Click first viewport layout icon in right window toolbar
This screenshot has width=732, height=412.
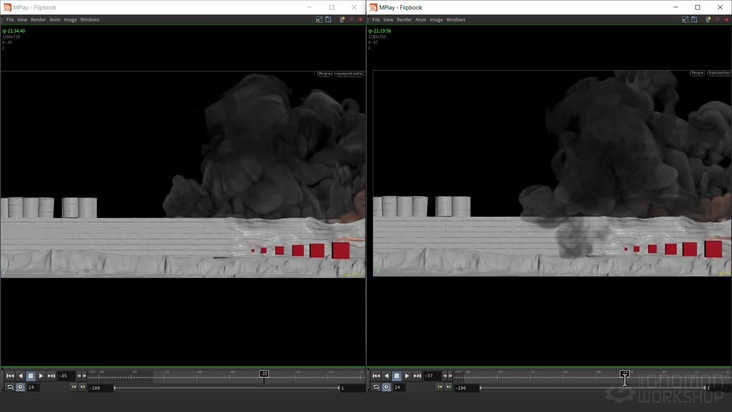(685, 20)
